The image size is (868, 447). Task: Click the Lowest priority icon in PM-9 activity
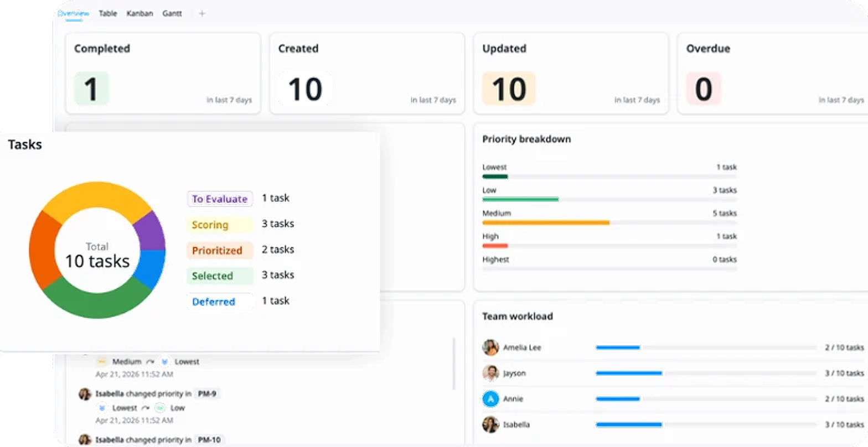point(102,408)
